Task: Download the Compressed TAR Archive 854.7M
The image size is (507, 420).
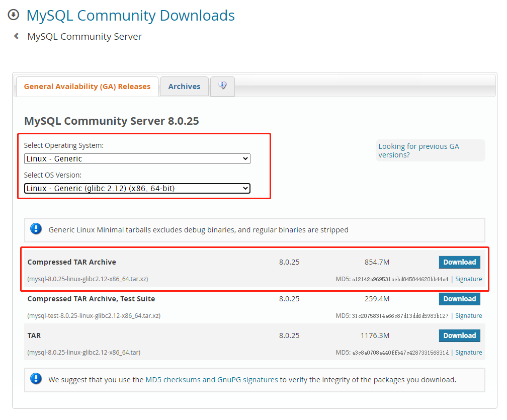Action: (459, 262)
